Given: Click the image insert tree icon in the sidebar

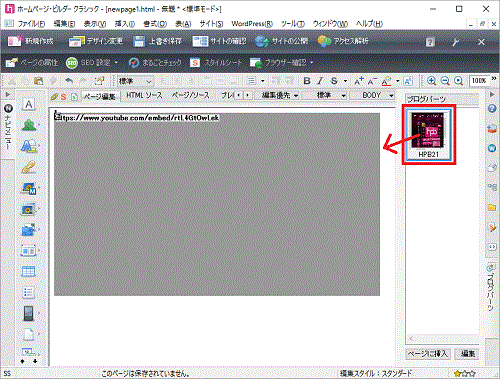Looking at the screenshot, I should (x=29, y=125).
